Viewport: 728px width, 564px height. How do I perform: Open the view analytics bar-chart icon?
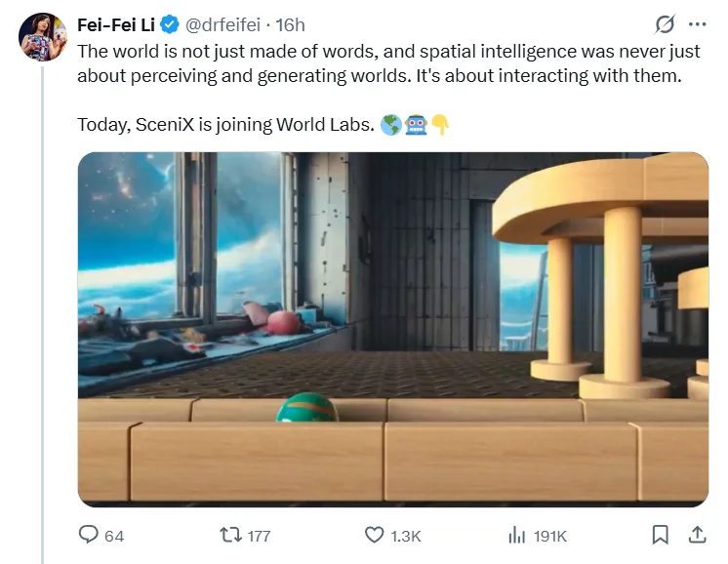pos(516,535)
